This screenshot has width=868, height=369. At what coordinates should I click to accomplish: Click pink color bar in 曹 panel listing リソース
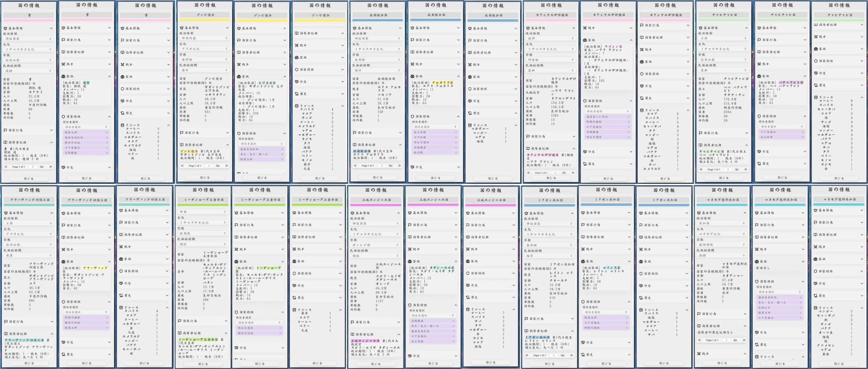(146, 20)
